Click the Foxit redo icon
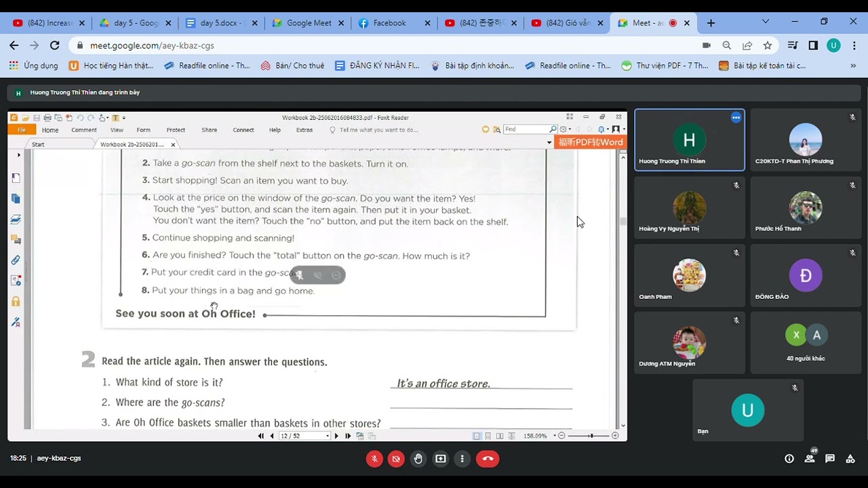Viewport: 868px width, 488px height. [x=90, y=118]
